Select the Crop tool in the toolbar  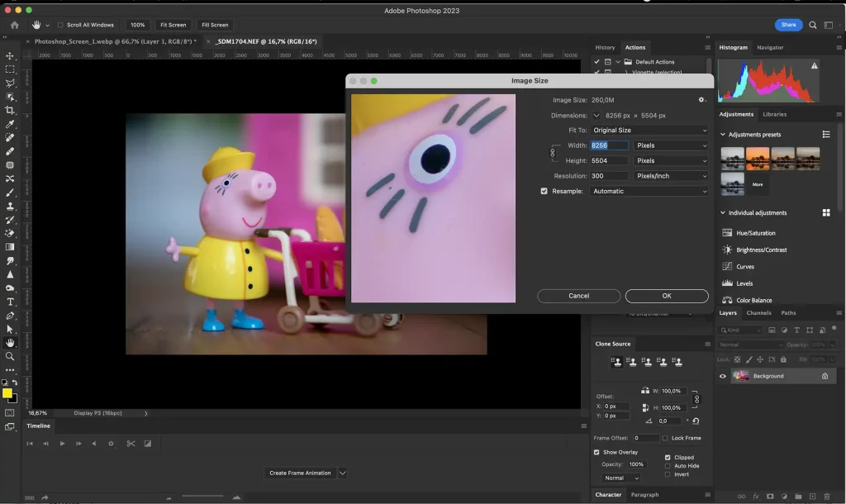pos(10,110)
